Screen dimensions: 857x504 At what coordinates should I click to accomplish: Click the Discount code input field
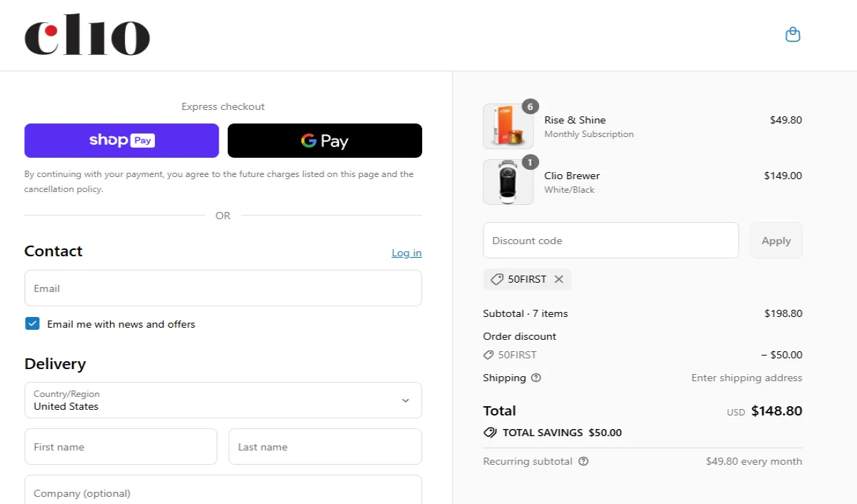point(611,241)
